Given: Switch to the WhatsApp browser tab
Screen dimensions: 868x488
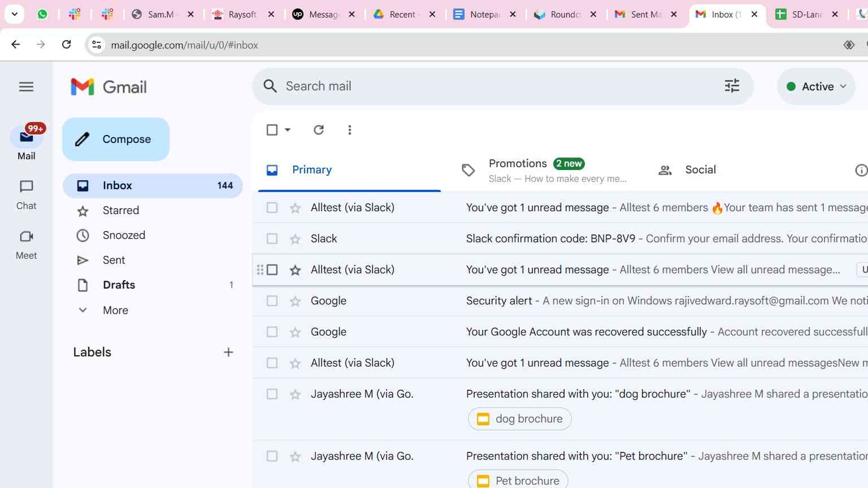Looking at the screenshot, I should point(42,14).
